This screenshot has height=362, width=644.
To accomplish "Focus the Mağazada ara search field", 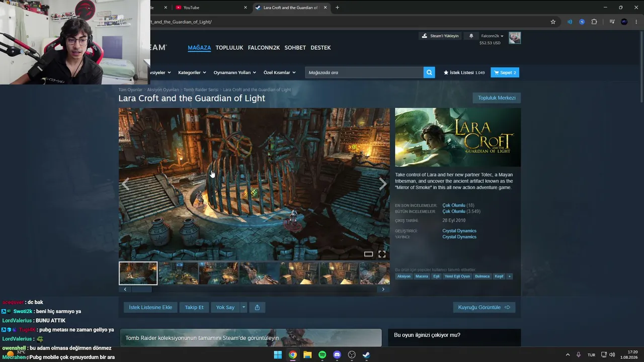I will coord(364,72).
